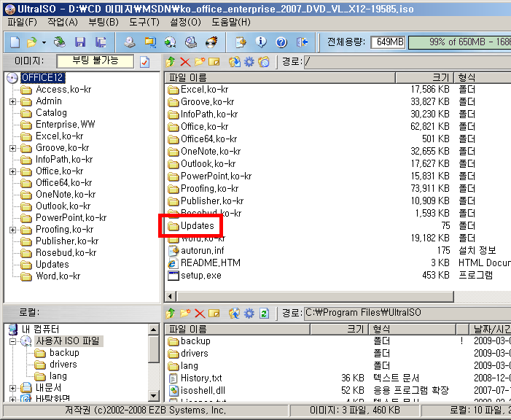This screenshot has height=420, width=511.
Task: Sort image files by 파일 이름 column header
Action: 280,77
